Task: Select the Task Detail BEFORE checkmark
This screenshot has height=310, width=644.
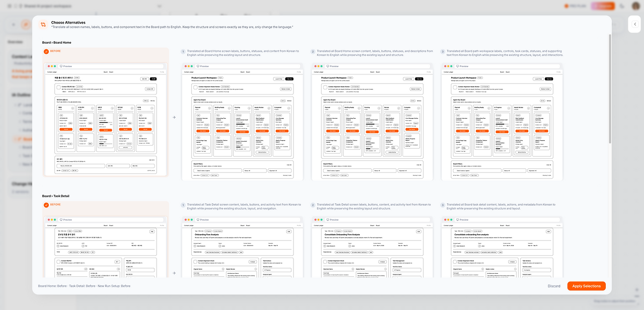Action: [x=46, y=205]
